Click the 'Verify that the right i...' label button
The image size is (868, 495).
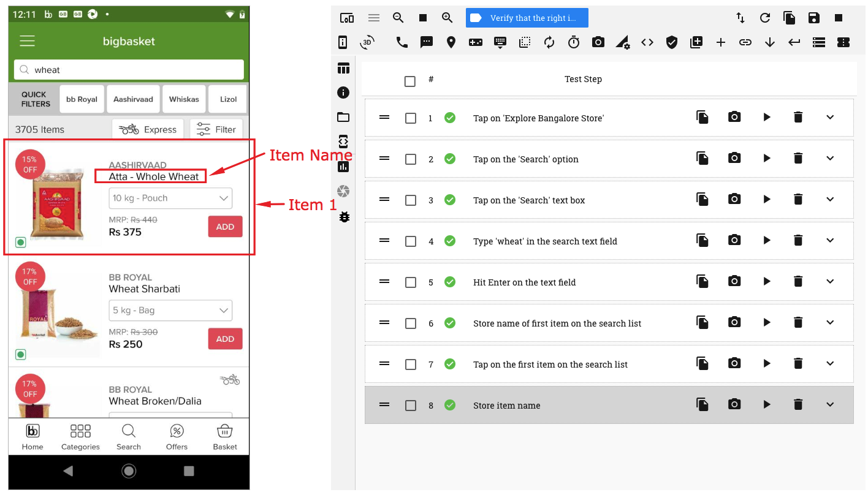(x=527, y=18)
